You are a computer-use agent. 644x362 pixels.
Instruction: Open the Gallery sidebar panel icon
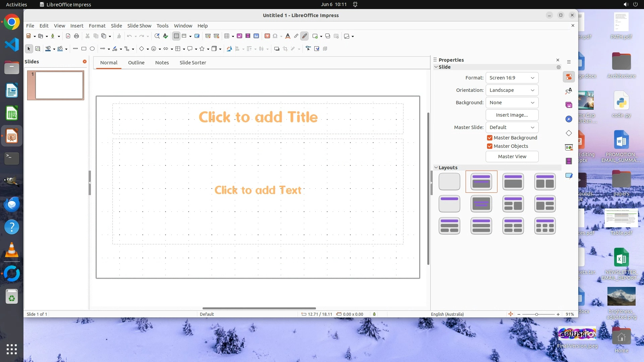click(x=569, y=105)
